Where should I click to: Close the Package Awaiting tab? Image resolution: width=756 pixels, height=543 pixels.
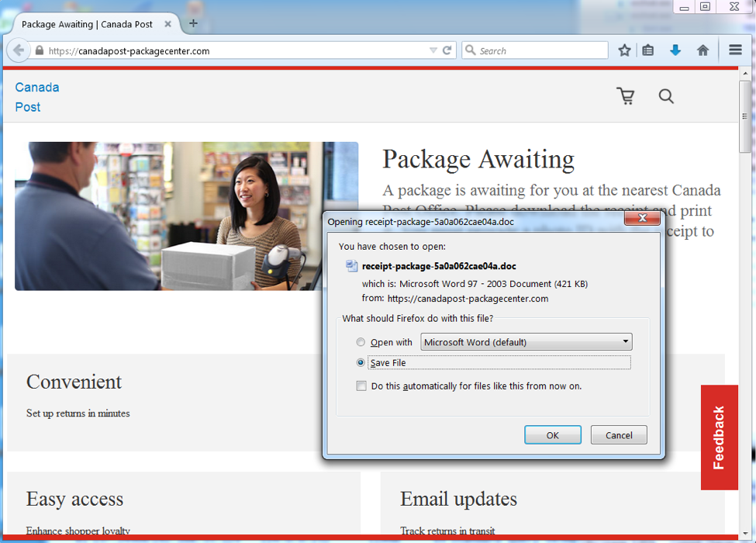167,23
